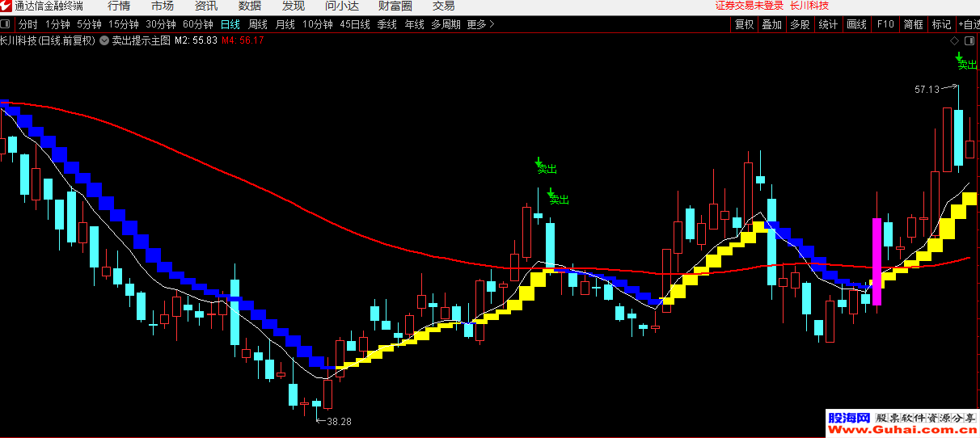The image size is (980, 438).
Task: Open the indicator dropdown arrow before 卖出提示主图
Action: tap(104, 40)
